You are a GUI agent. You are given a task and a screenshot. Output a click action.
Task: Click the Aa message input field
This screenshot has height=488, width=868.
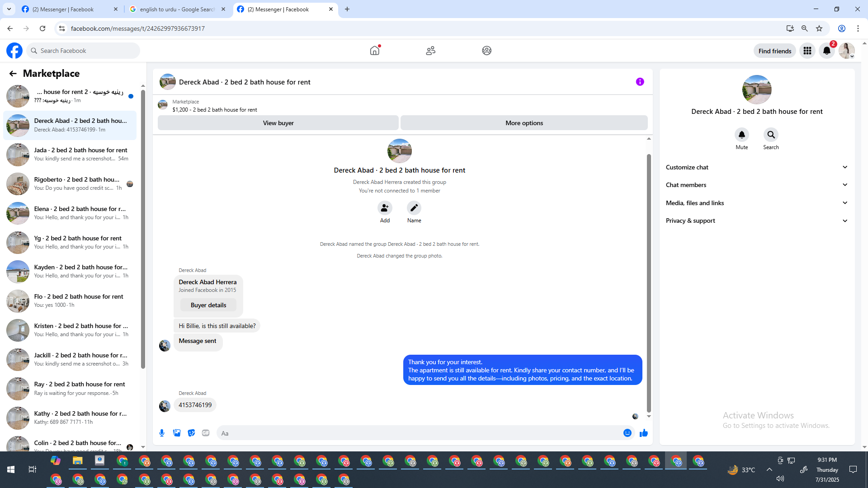420,433
